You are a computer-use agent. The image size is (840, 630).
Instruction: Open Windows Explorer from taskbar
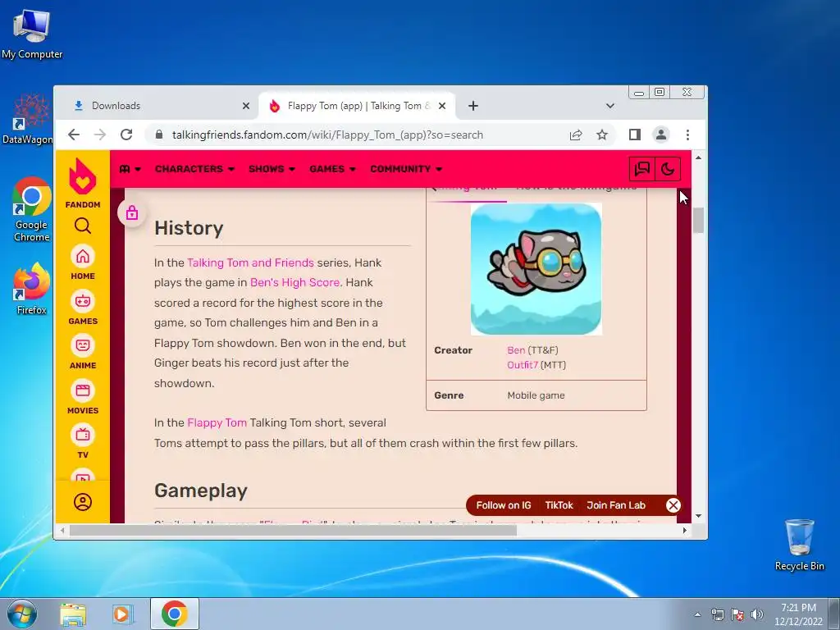pyautogui.click(x=73, y=614)
